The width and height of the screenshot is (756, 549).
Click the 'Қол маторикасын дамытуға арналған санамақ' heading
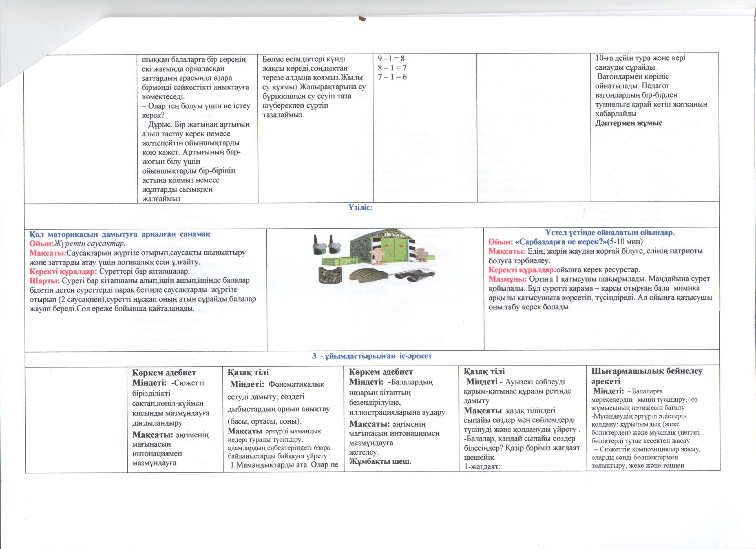click(x=120, y=234)
